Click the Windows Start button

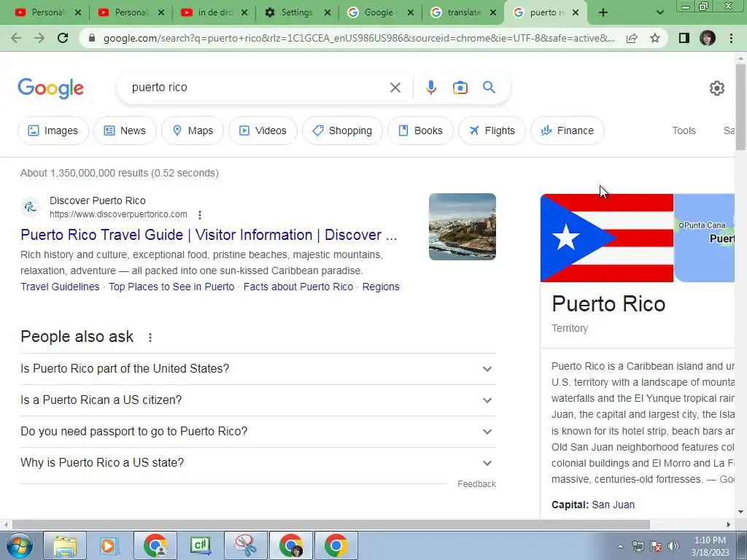tap(20, 545)
